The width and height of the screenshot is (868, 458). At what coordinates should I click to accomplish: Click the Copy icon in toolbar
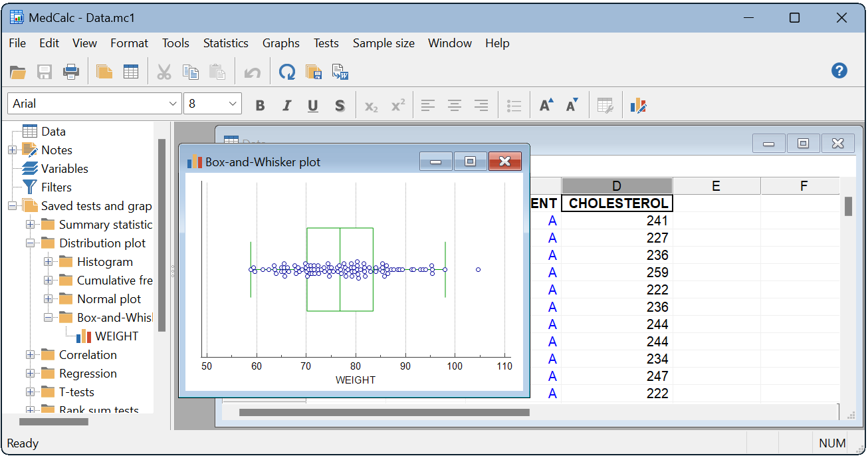coord(191,72)
